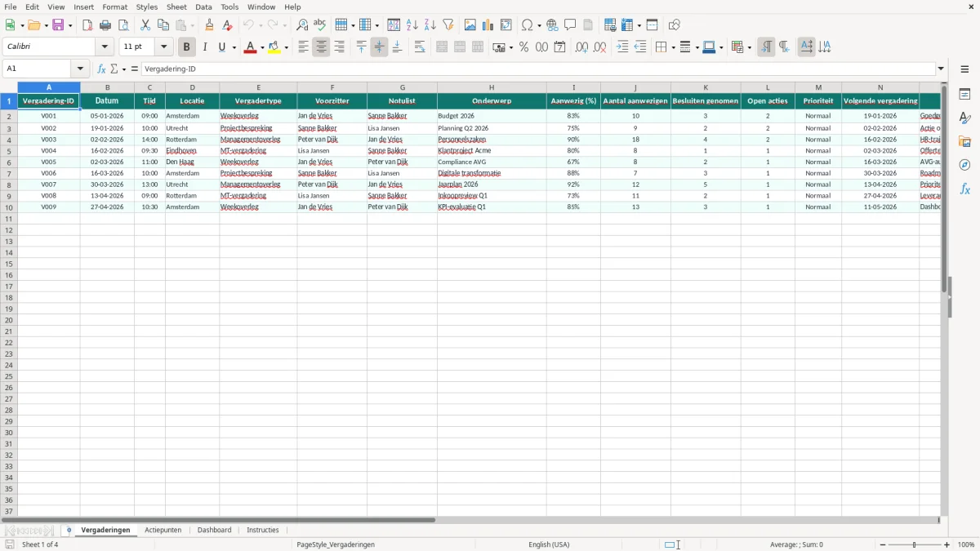The height and width of the screenshot is (551, 980).
Task: Switch to the Dashboard sheet tab
Action: [x=214, y=531]
